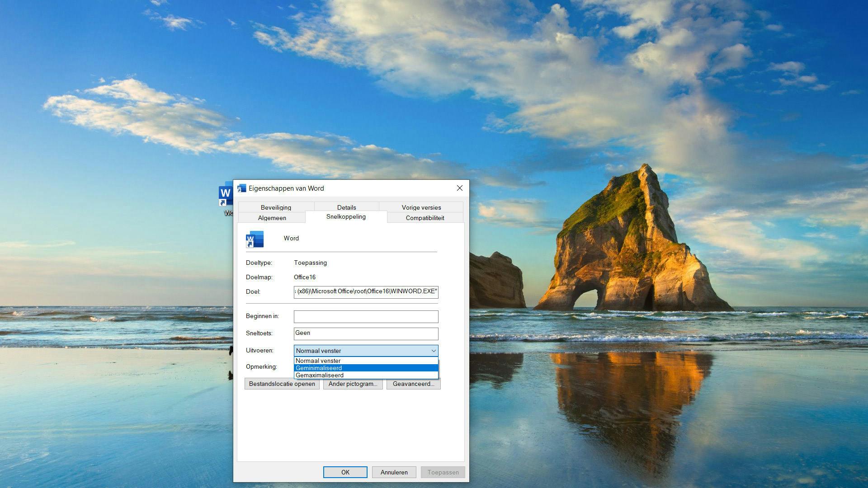Open Geavanceerd settings button
The image size is (868, 488).
[413, 384]
